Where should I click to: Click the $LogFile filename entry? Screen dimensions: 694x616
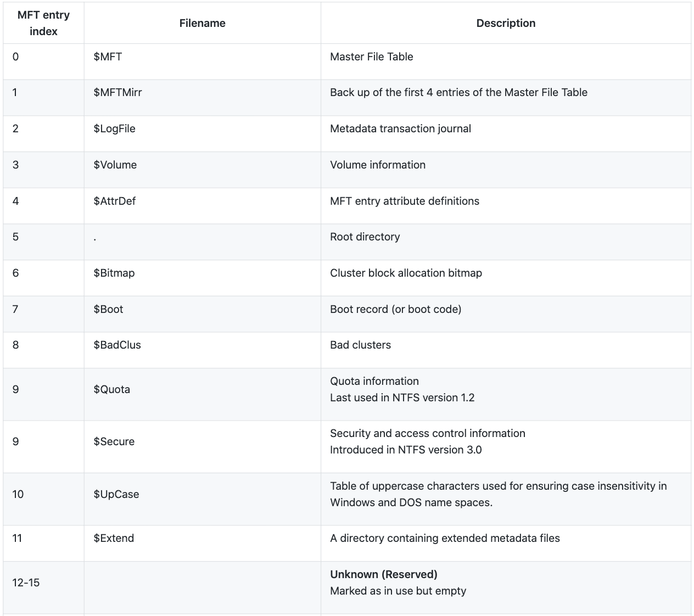point(114,128)
